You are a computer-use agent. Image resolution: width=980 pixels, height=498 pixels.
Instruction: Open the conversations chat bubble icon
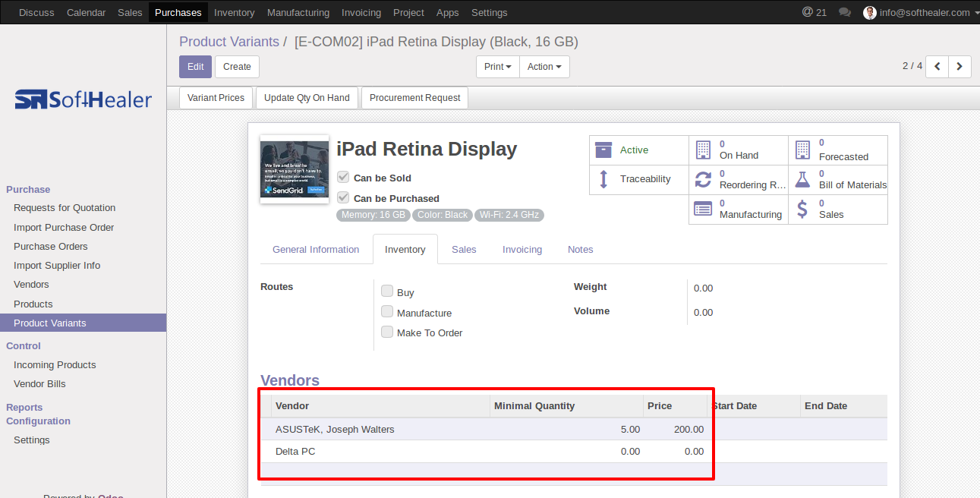pyautogui.click(x=844, y=12)
